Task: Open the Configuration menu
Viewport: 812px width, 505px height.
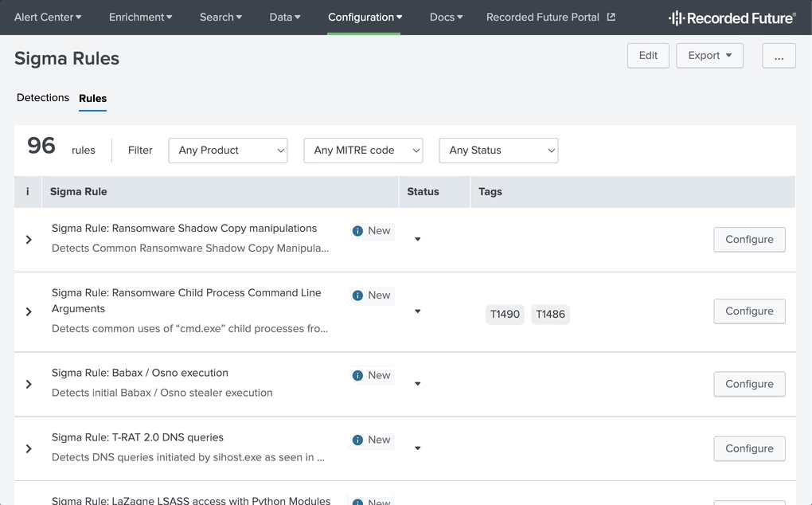Action: pos(365,17)
